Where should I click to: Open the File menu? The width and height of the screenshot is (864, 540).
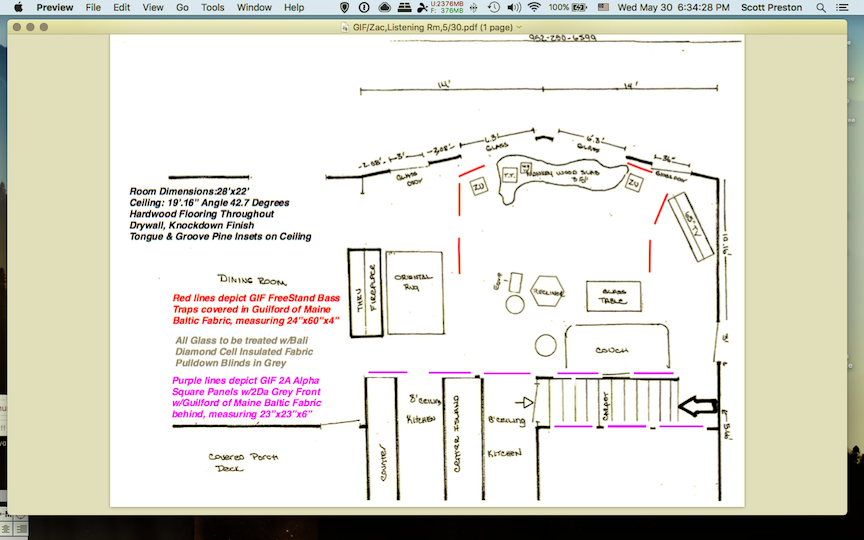[93, 7]
